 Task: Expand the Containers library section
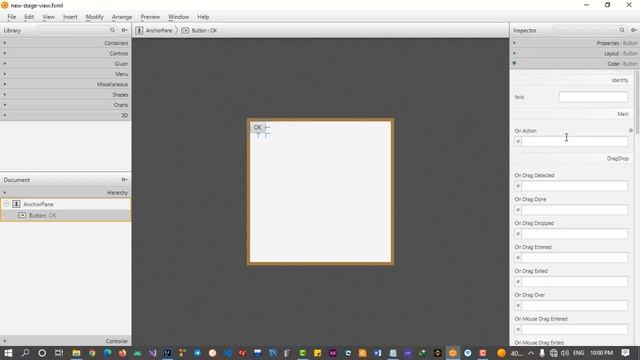coord(66,43)
